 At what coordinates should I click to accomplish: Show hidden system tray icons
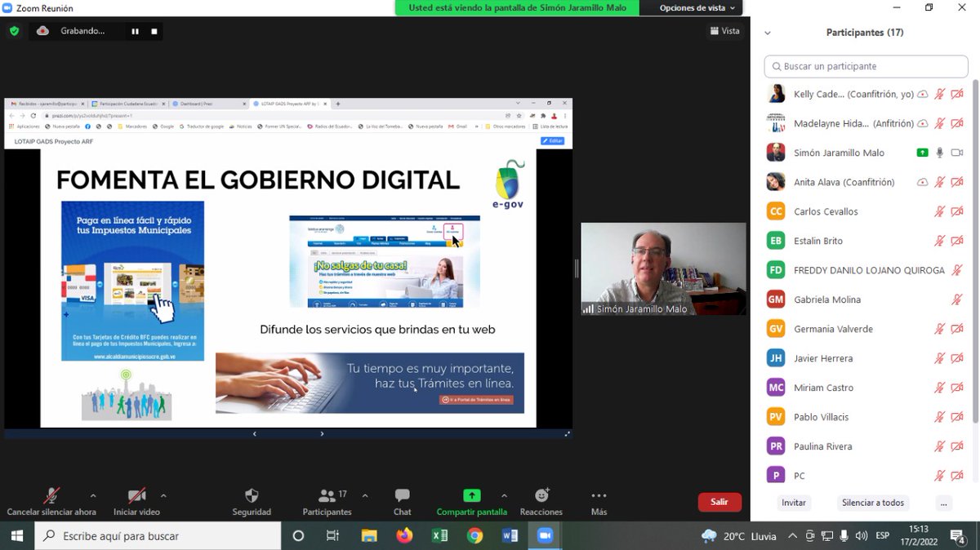791,536
